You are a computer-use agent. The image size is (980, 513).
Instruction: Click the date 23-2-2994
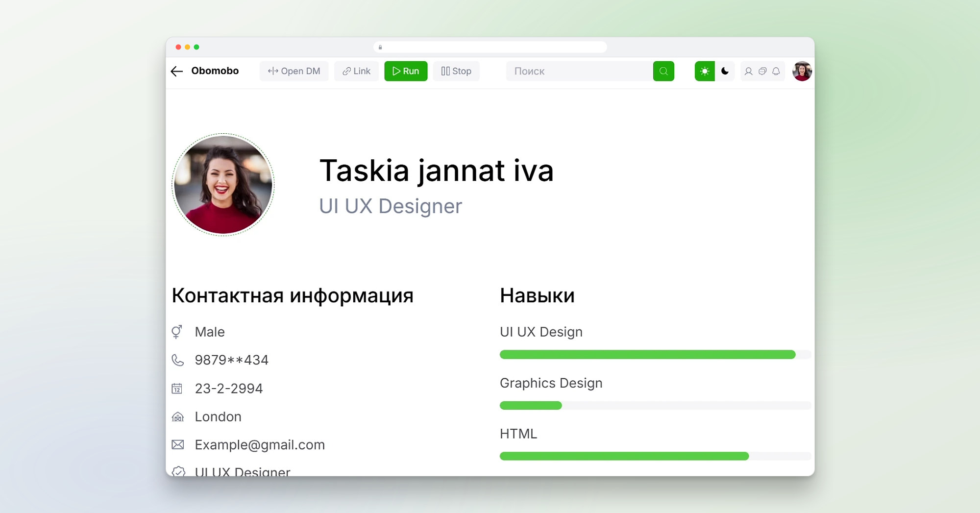[229, 389]
